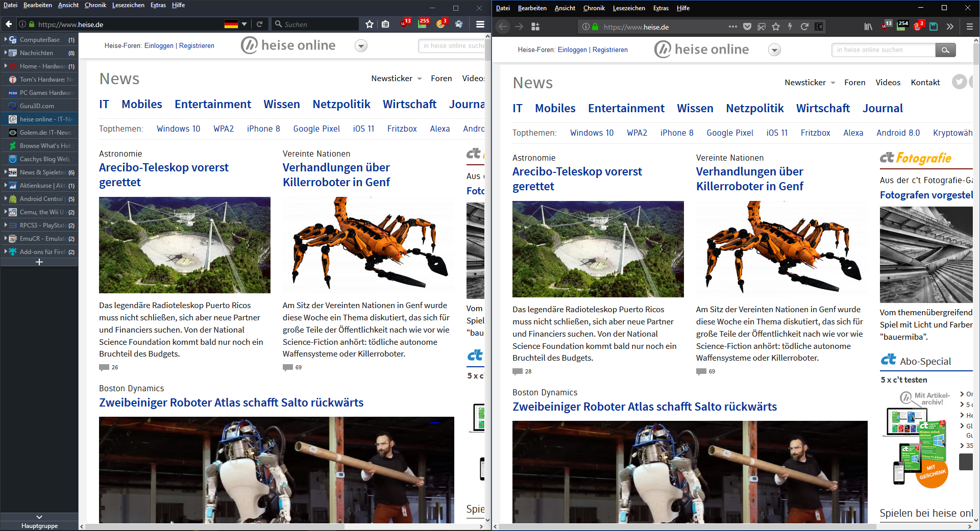Image resolution: width=980 pixels, height=531 pixels.
Task: Expand the News & Spieletests tab tree
Action: [x=5, y=172]
